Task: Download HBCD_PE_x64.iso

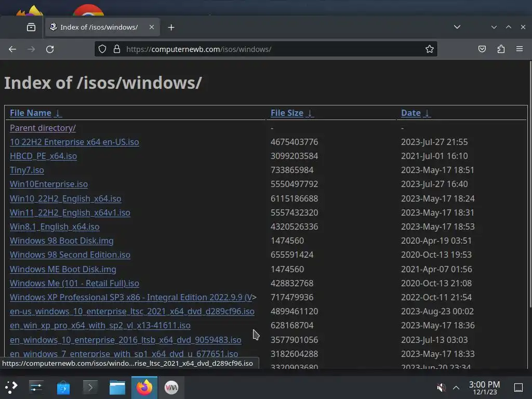Action: [44, 156]
